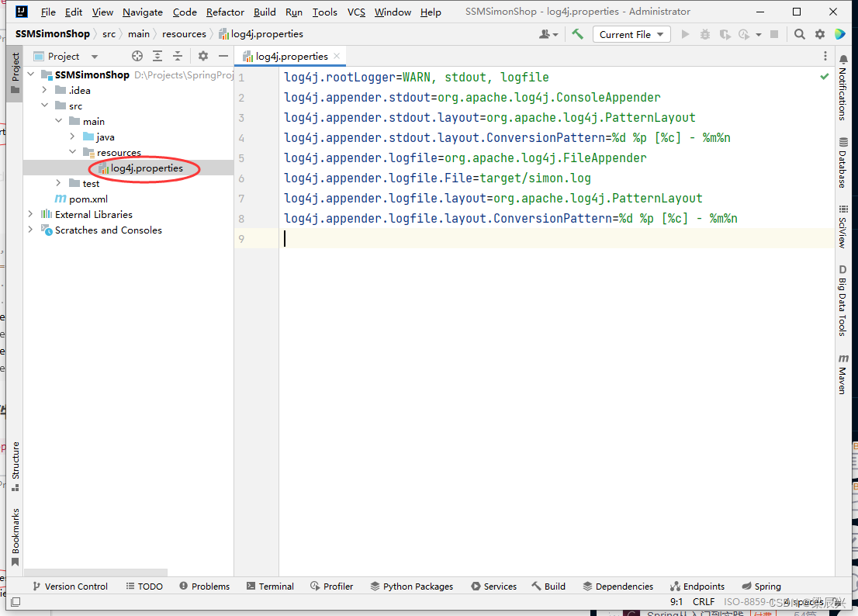The width and height of the screenshot is (858, 616).
Task: Toggle tool window quick access icon bottom-left
Action: point(16,602)
